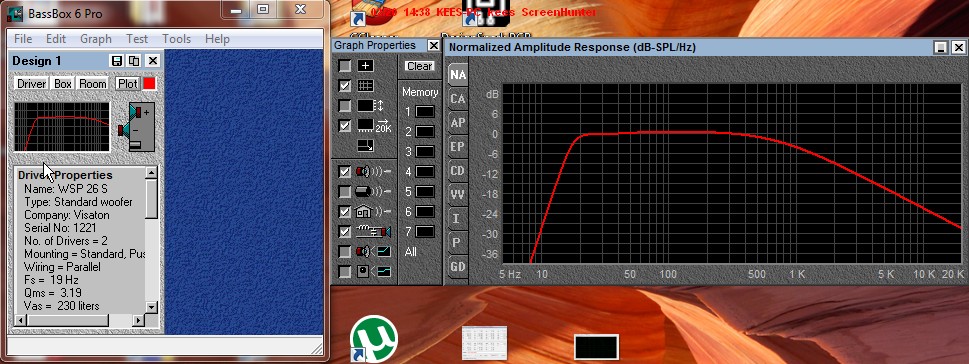Click down arrow of Driver Properties scrollbar

coord(151,307)
